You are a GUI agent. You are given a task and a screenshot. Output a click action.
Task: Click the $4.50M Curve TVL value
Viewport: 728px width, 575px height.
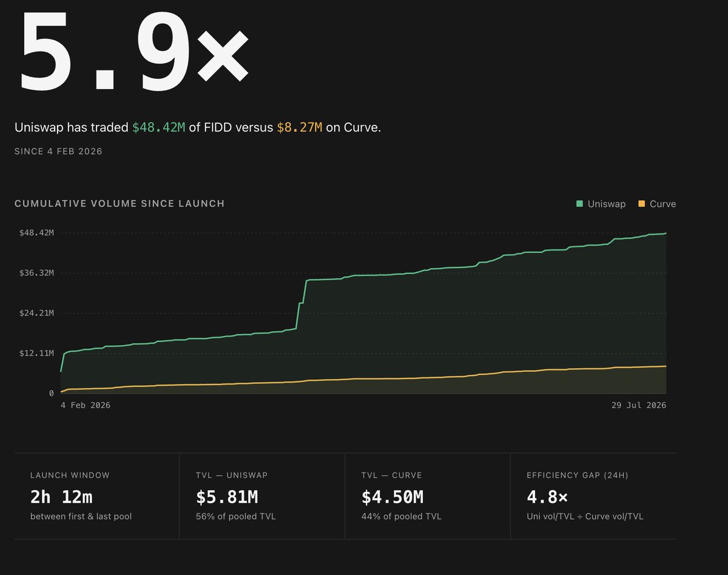[x=393, y=497]
